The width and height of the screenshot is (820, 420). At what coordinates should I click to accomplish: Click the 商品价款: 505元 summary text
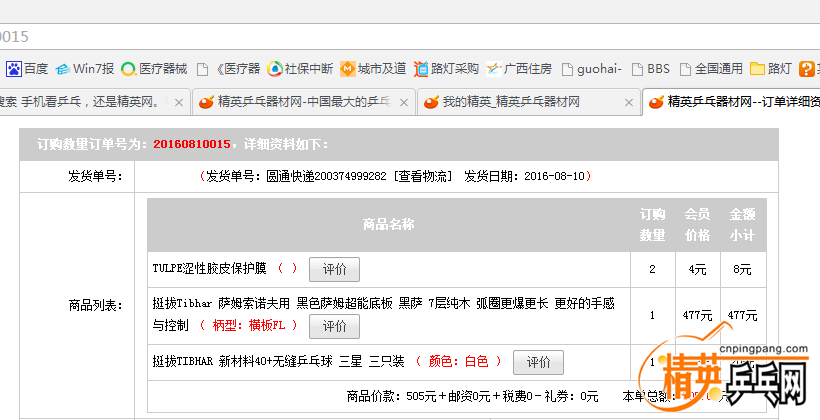point(391,396)
